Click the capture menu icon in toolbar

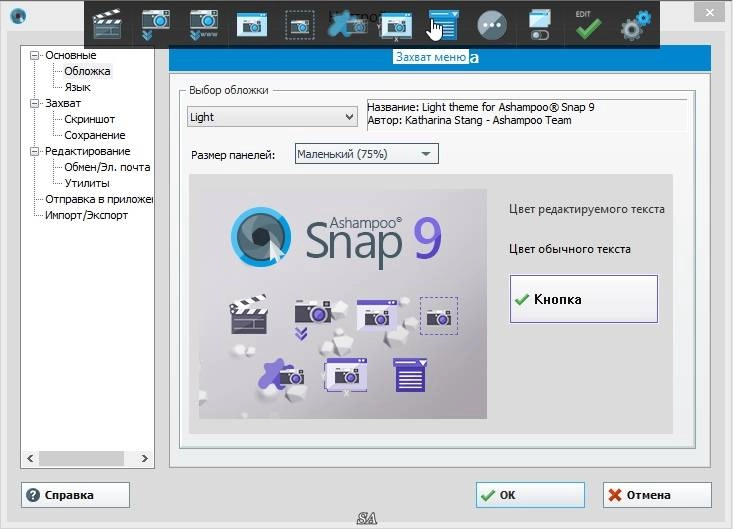click(443, 25)
